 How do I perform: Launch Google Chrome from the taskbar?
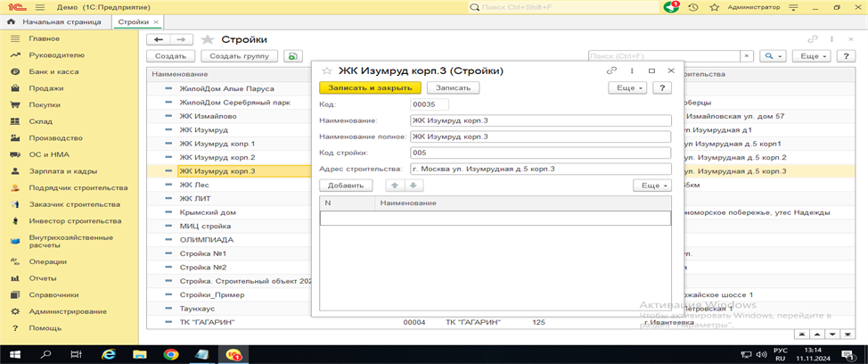click(x=171, y=354)
